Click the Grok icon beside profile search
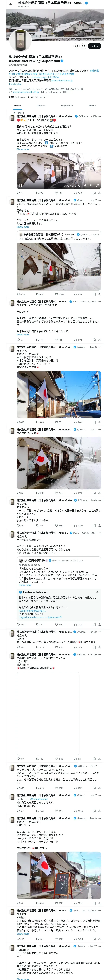Image resolution: width=110 pixels, height=980 pixels. (76, 46)
